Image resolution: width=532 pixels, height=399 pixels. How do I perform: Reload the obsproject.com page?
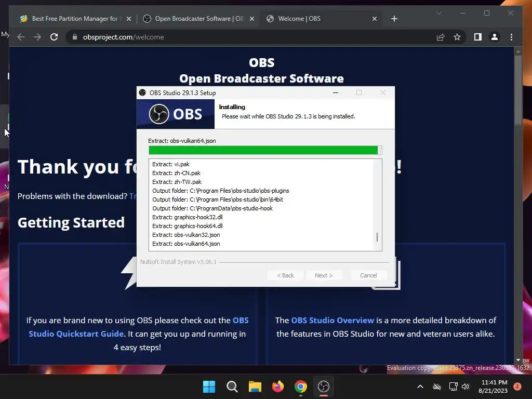pos(54,37)
